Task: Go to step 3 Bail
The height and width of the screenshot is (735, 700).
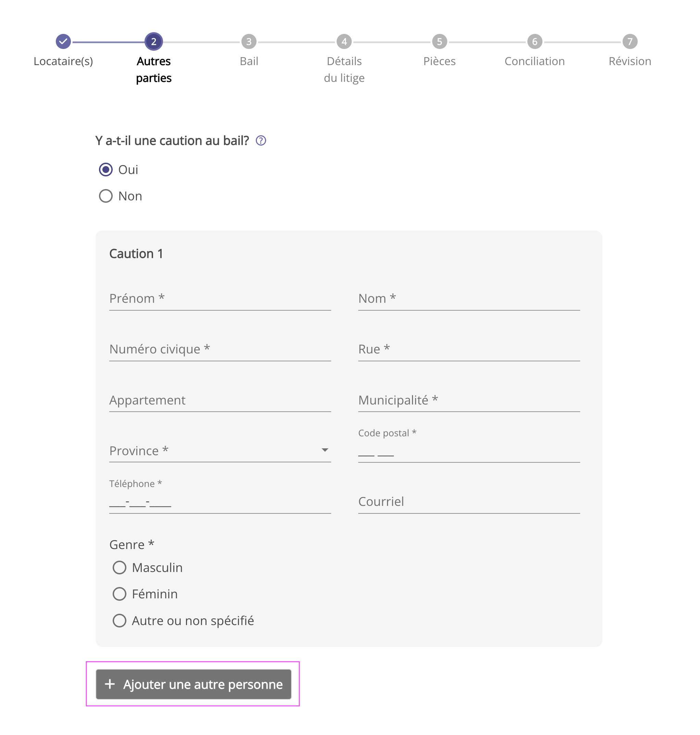Action: 249,41
